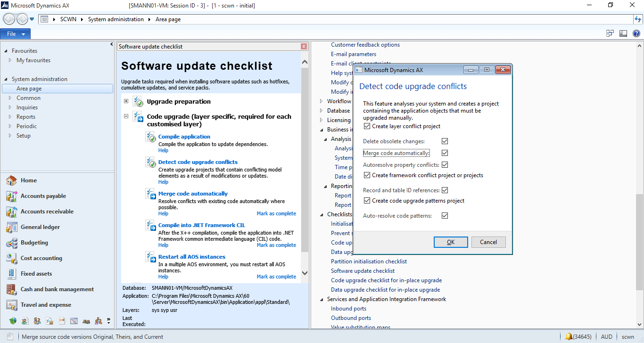
Task: Open Compile into .NET Framework CIL link
Action: pyautogui.click(x=202, y=225)
